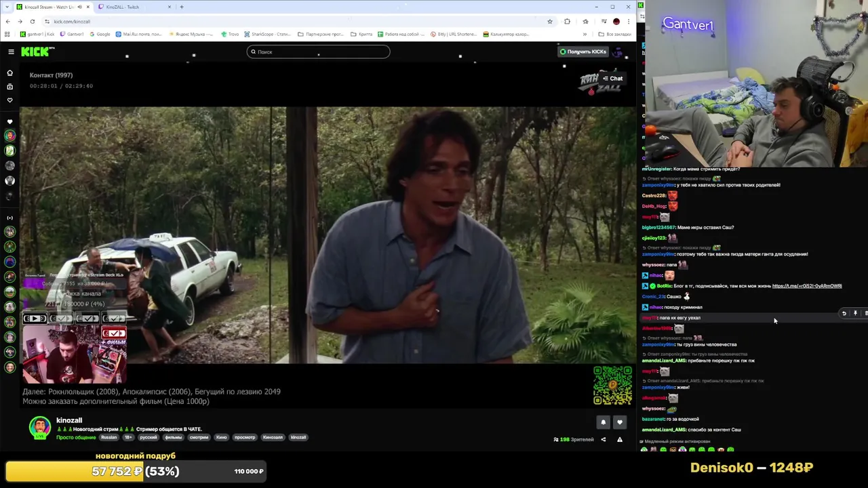Viewport: 868px width, 488px height.
Task: Click amandaLizard_AMS thanks message
Action: 691,430
